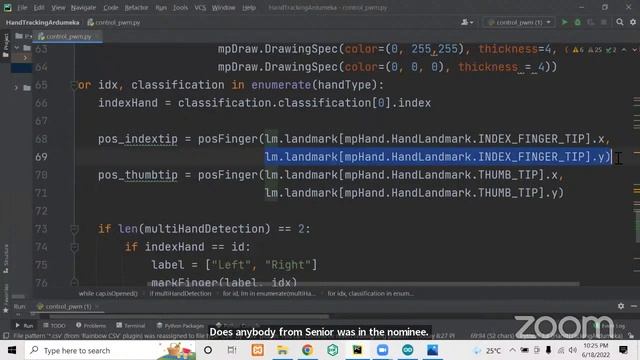Screen dimensions: 640x360
Task: Open Google Chrome from taskbar
Action: [x=307, y=350]
